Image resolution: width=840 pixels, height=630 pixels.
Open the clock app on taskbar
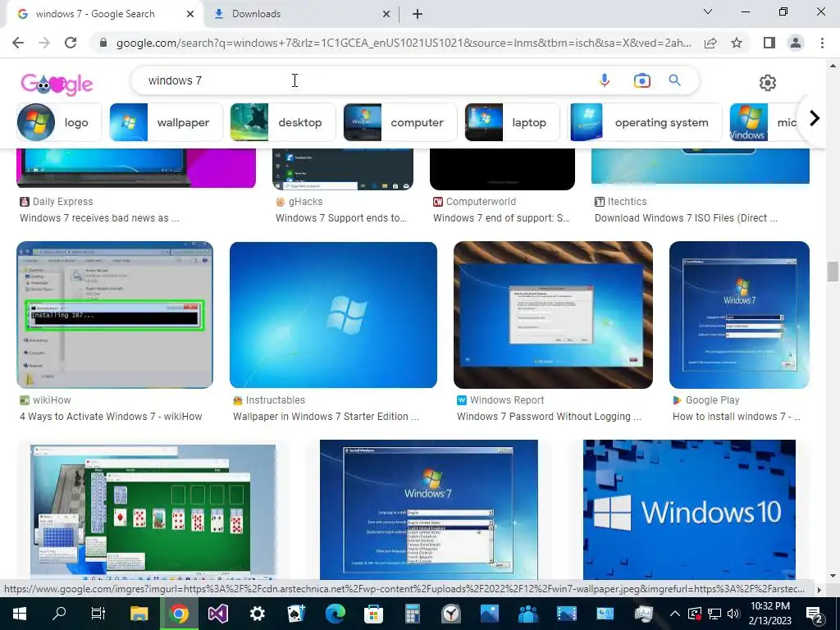click(451, 614)
